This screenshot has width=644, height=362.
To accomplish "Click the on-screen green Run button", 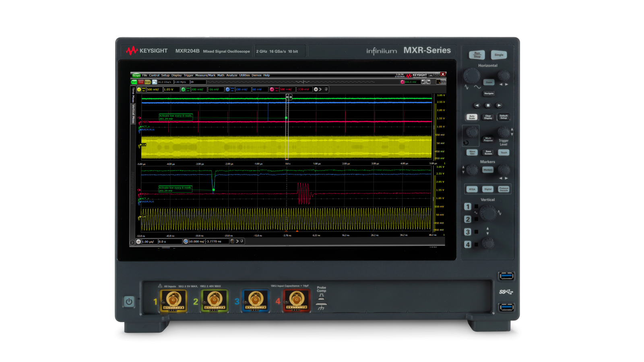I will [134, 82].
